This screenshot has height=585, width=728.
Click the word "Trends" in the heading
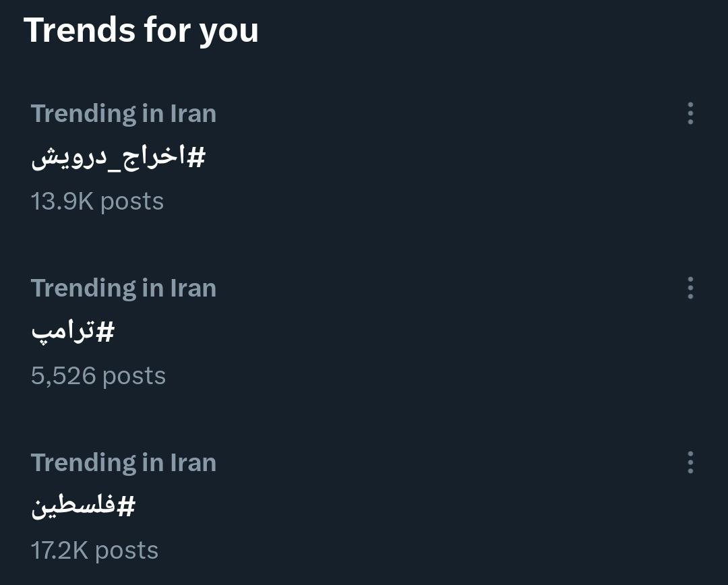point(78,30)
